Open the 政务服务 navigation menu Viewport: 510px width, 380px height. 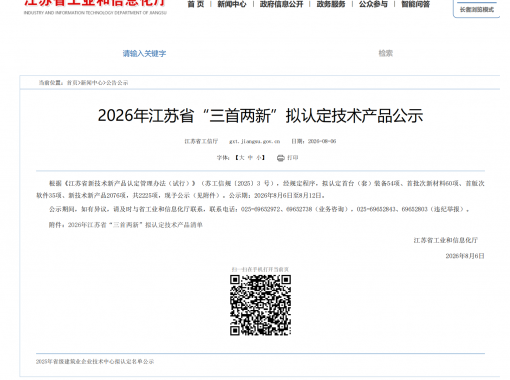point(331,4)
